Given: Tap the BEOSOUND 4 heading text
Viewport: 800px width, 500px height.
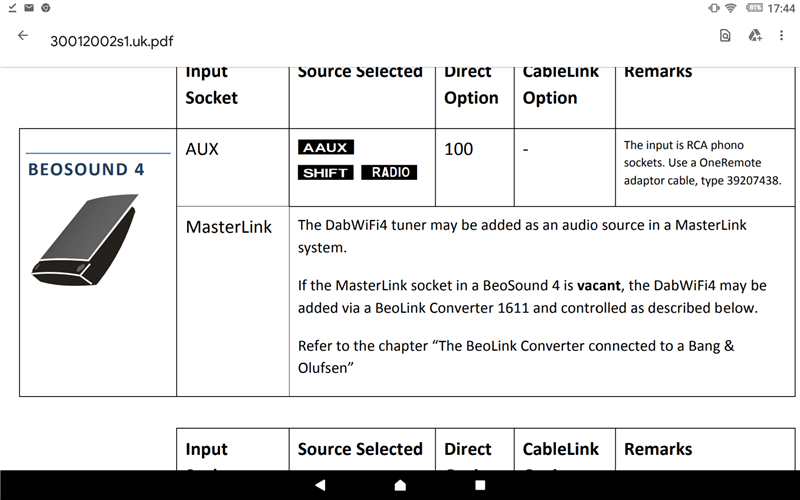Looking at the screenshot, I should [x=86, y=169].
